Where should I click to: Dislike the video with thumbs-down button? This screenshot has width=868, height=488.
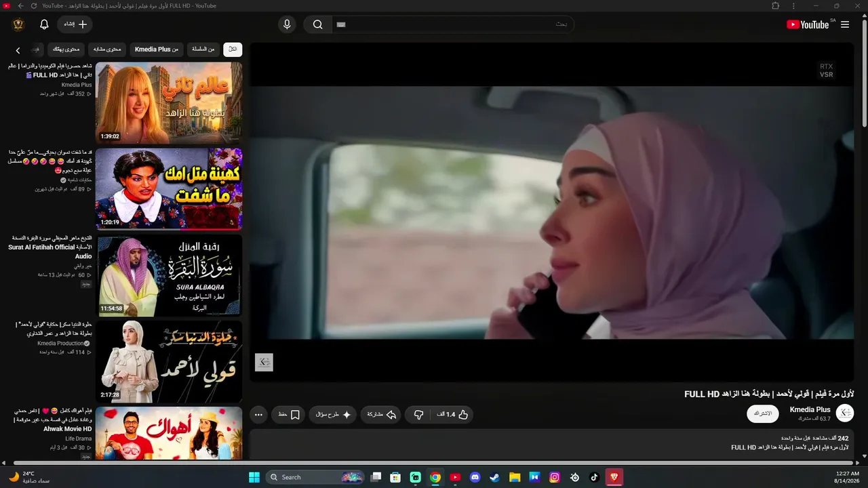click(419, 414)
